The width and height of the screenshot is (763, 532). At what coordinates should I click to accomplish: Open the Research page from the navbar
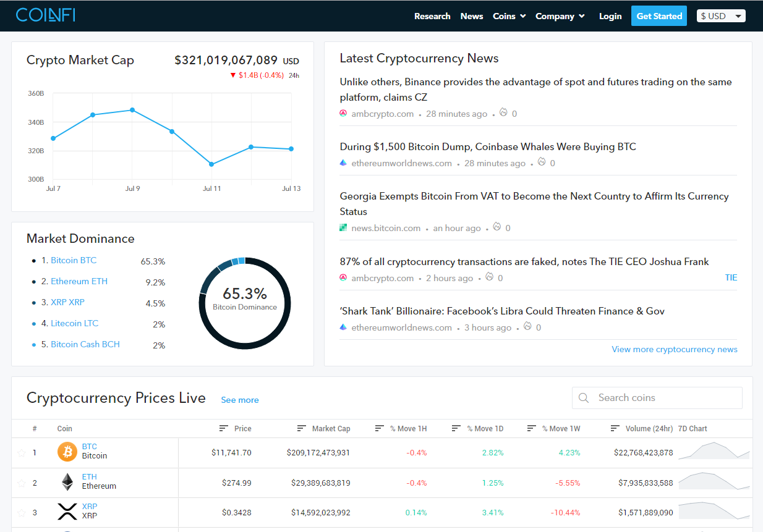point(432,16)
